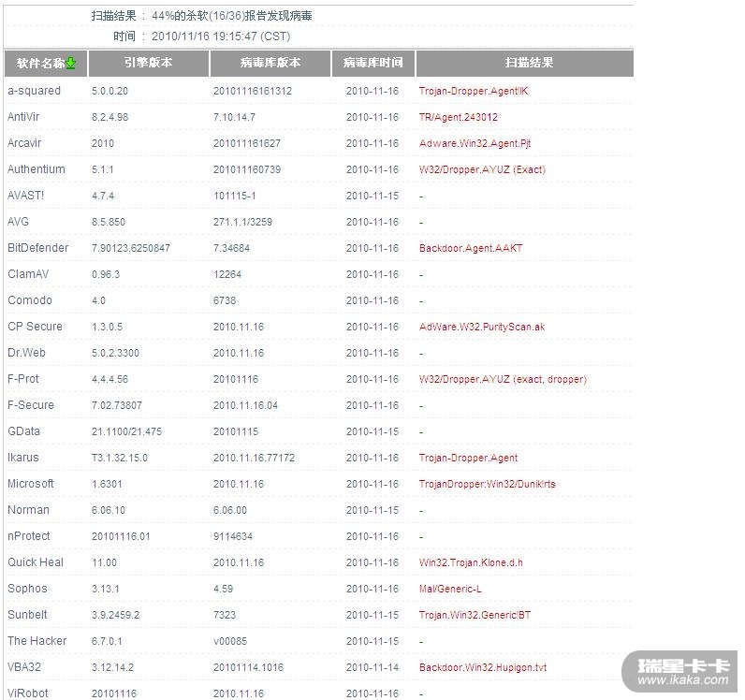Select the Microsoft software name
This screenshot has width=745, height=700.
coord(30,483)
